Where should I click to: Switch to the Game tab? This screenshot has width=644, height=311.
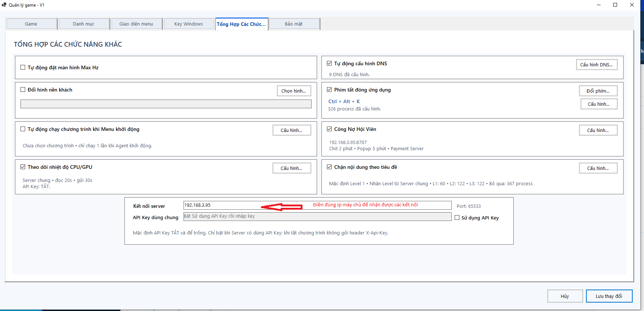pos(31,24)
